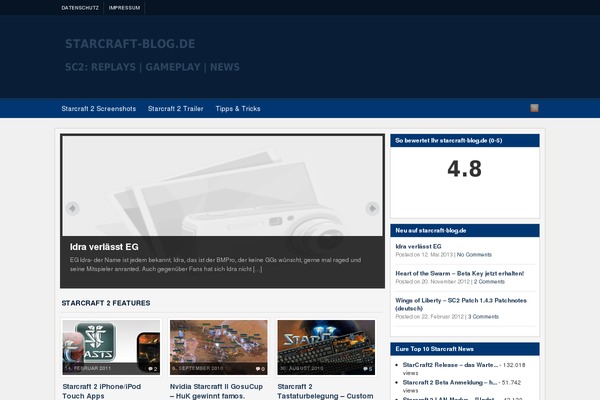
Task: Open sidebar link Idra verlässt EG
Action: tap(418, 247)
